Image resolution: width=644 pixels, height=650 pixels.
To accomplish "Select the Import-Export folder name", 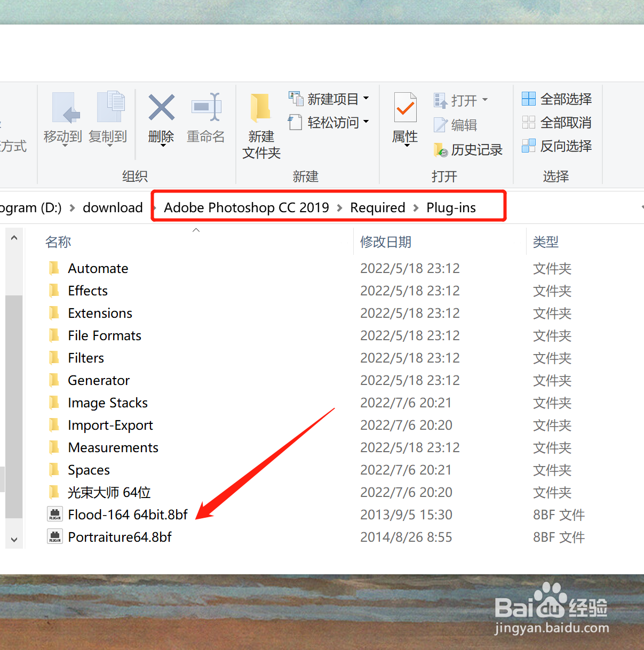I will [110, 425].
